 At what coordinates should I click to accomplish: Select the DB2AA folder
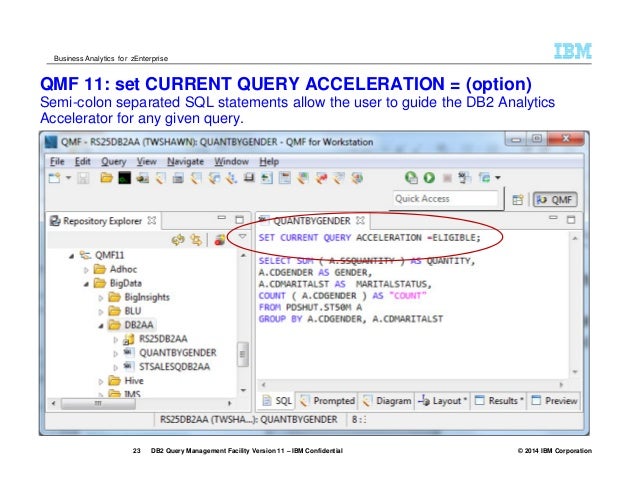[139, 325]
